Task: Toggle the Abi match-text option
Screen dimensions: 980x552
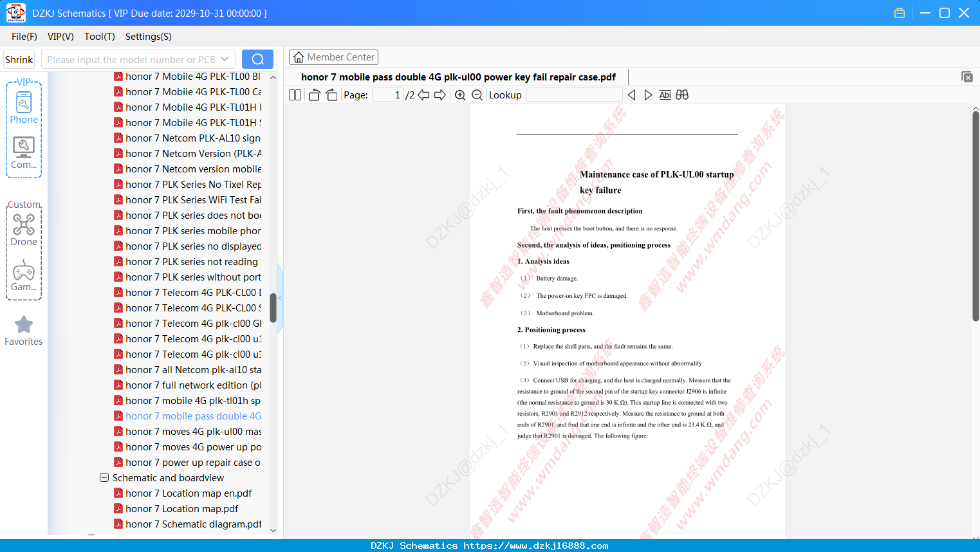Action: [x=665, y=95]
